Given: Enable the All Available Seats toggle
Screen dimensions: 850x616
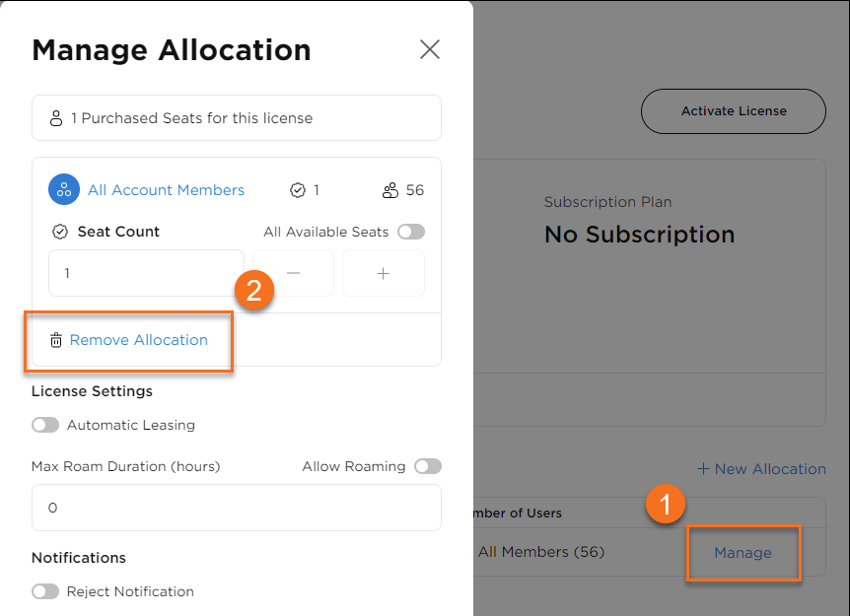Looking at the screenshot, I should (x=411, y=232).
